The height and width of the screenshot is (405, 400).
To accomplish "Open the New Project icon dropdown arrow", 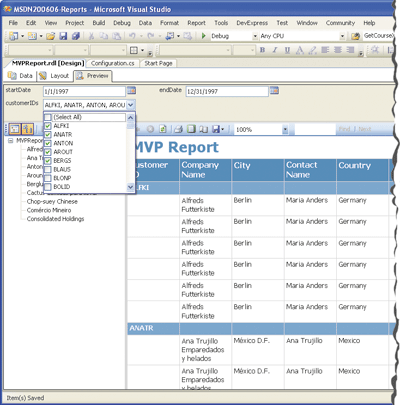I will click(x=22, y=36).
